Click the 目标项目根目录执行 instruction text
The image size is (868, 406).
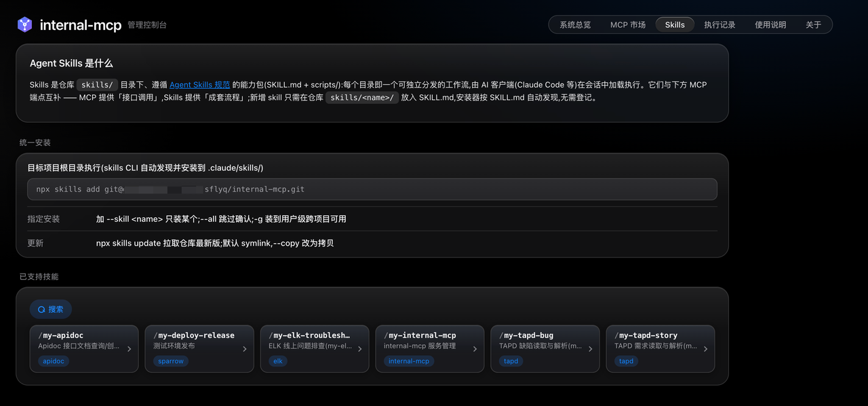145,168
